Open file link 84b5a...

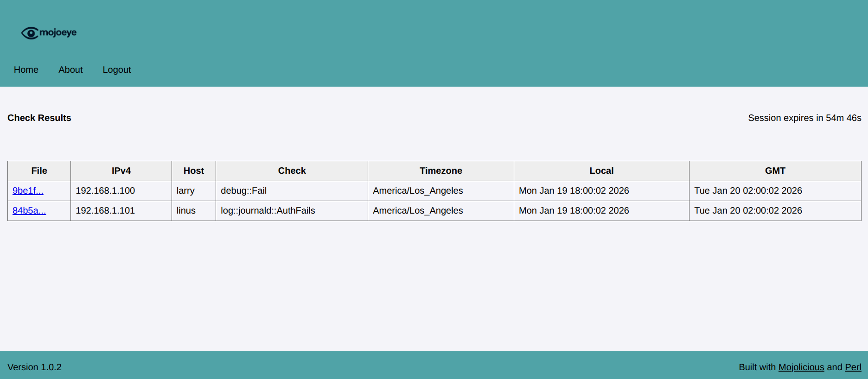(29, 210)
